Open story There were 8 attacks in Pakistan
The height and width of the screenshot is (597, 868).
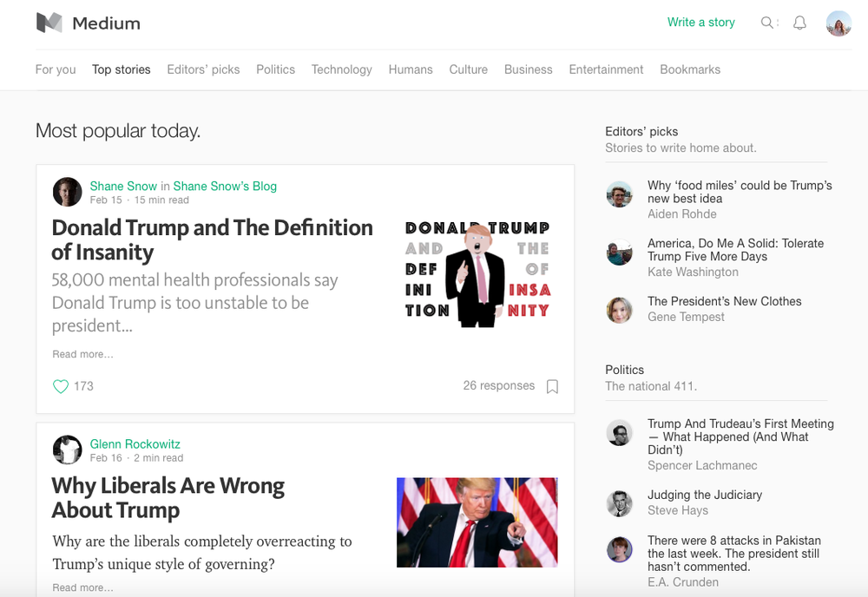click(x=734, y=554)
